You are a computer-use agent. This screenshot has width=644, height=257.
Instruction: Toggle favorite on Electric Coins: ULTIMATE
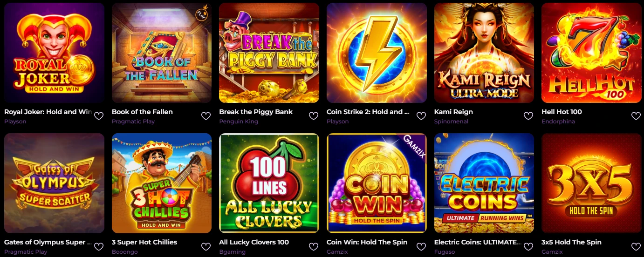coord(528,246)
